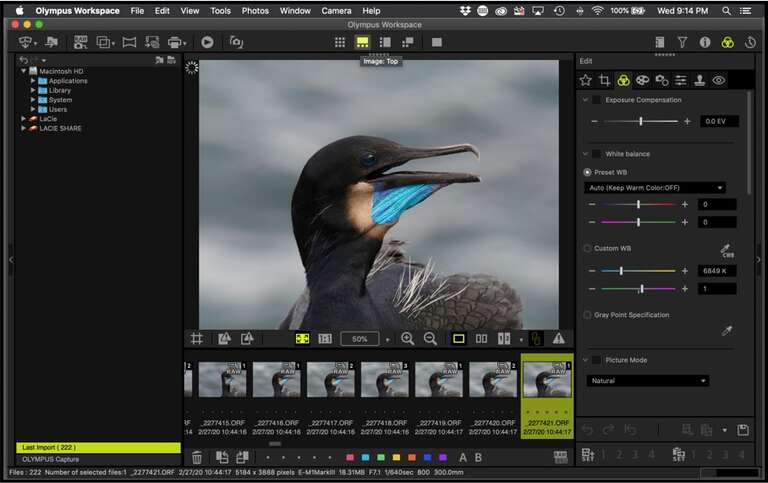
Task: Click the OLYMPUS Capture entry
Action: (50, 459)
